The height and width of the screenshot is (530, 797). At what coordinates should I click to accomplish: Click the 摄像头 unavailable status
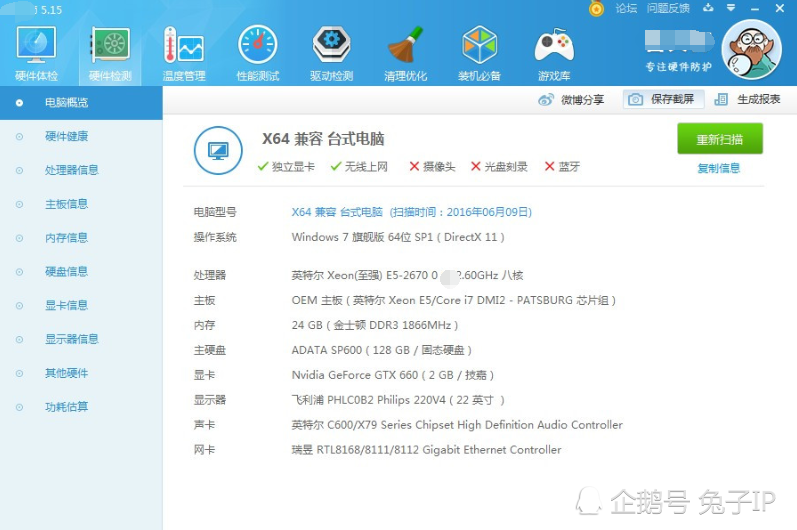pos(432,167)
